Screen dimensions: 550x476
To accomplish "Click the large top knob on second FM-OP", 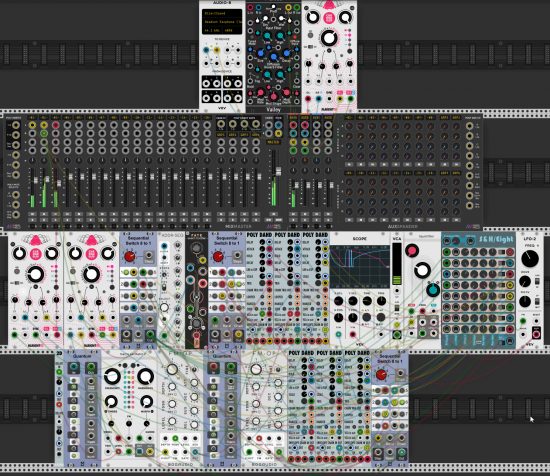I will (256, 369).
